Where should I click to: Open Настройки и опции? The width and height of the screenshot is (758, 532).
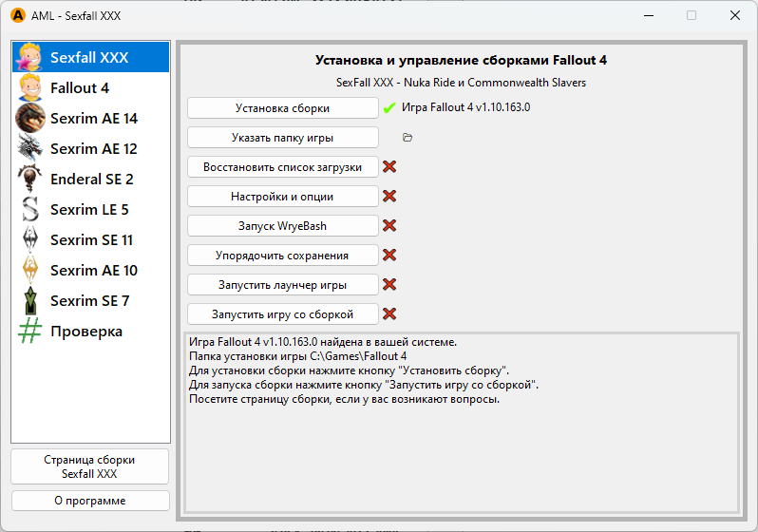point(282,197)
